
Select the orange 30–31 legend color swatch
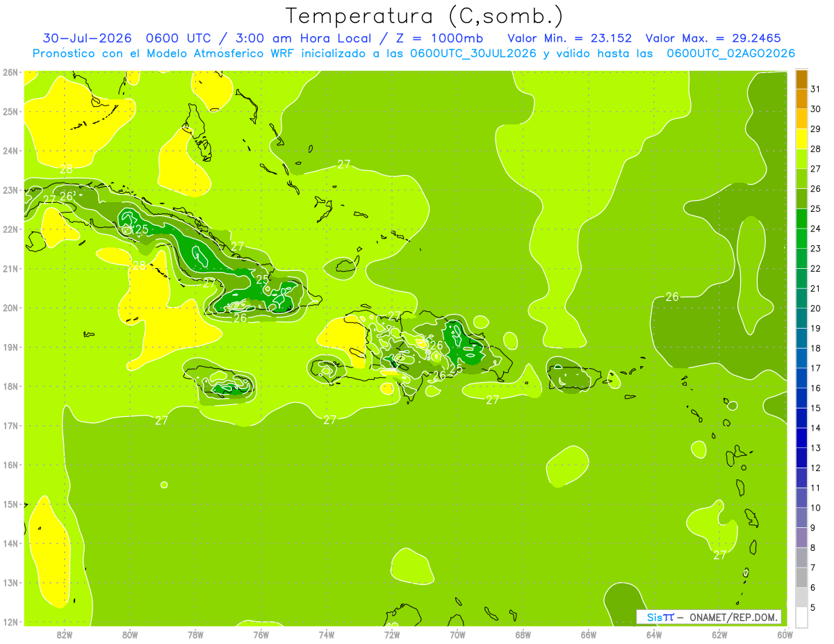tap(801, 99)
